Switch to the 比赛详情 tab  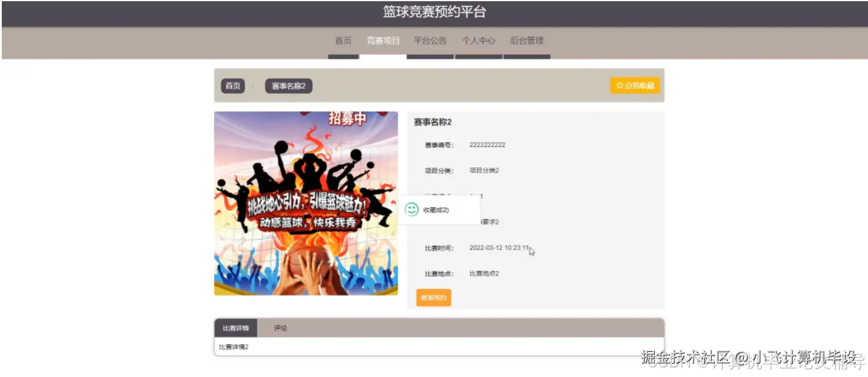click(235, 328)
